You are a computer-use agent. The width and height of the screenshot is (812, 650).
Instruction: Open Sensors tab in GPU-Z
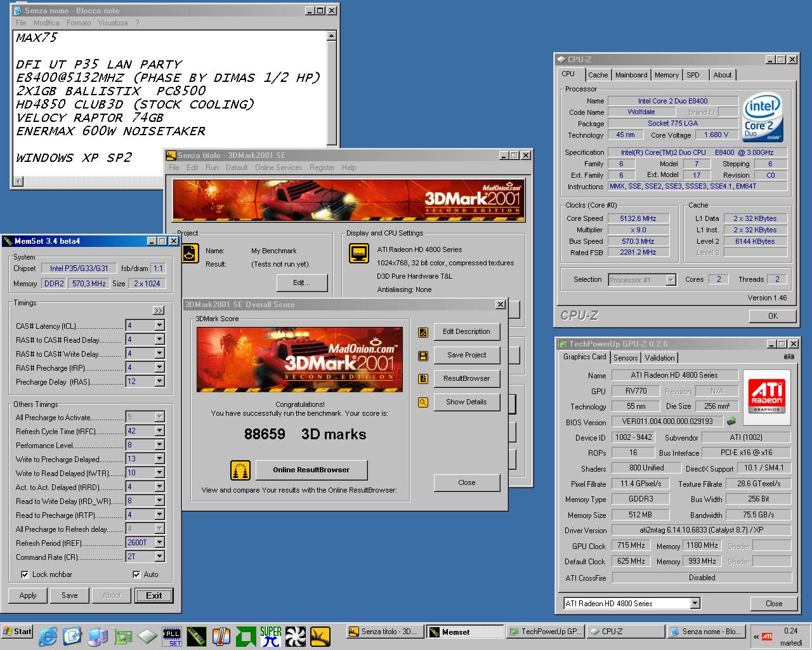625,358
